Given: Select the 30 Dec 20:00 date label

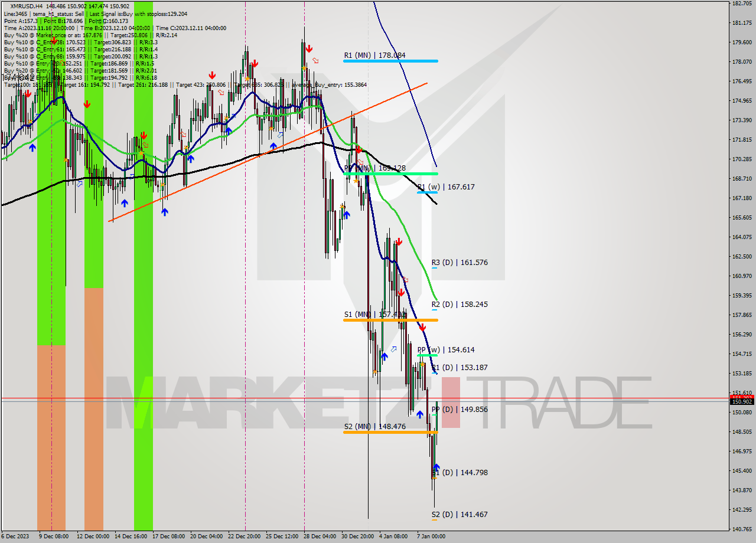Looking at the screenshot, I should pyautogui.click(x=357, y=536).
